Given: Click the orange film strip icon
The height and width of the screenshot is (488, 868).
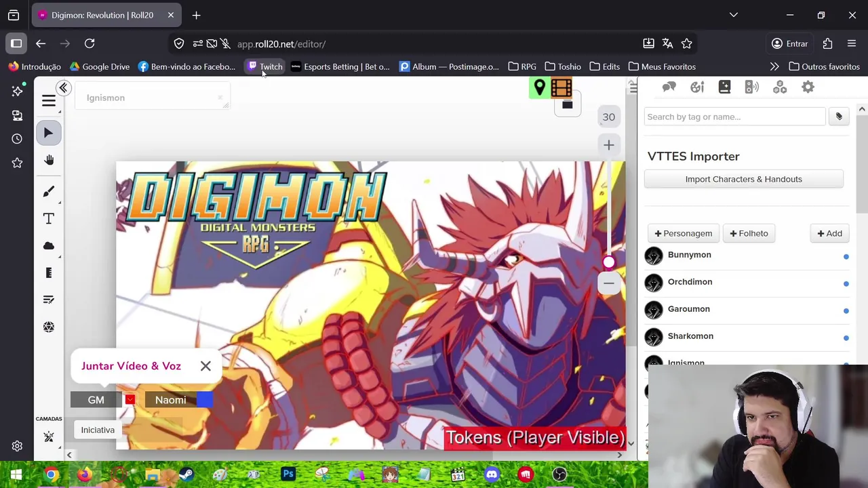Looking at the screenshot, I should [x=561, y=87].
